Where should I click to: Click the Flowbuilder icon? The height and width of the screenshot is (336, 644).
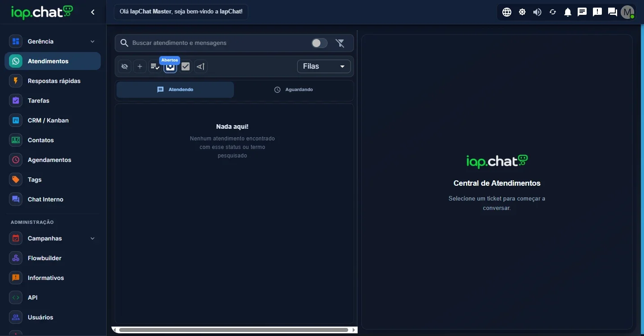pyautogui.click(x=16, y=258)
